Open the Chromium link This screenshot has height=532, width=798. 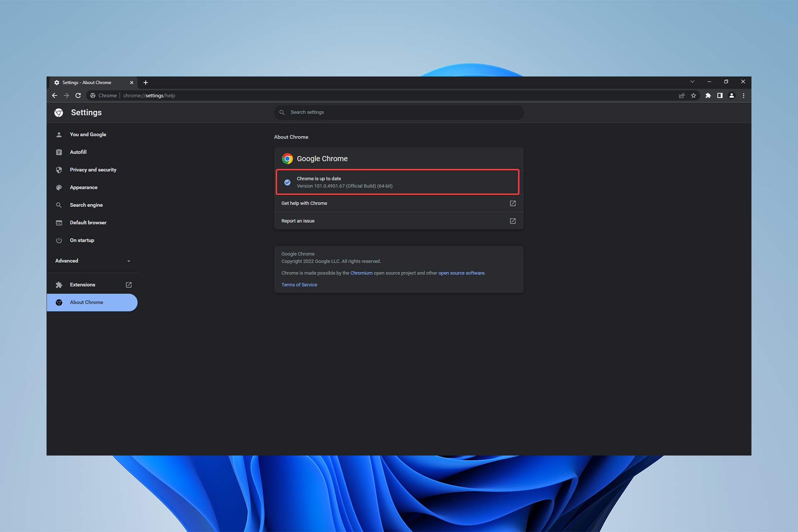(x=361, y=273)
